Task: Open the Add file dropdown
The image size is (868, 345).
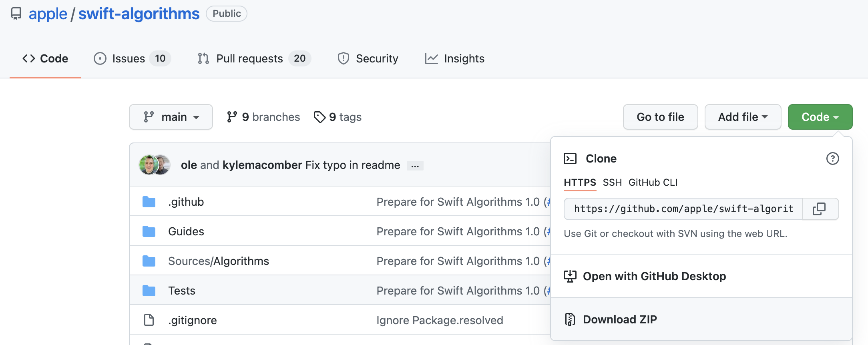Action: point(743,117)
